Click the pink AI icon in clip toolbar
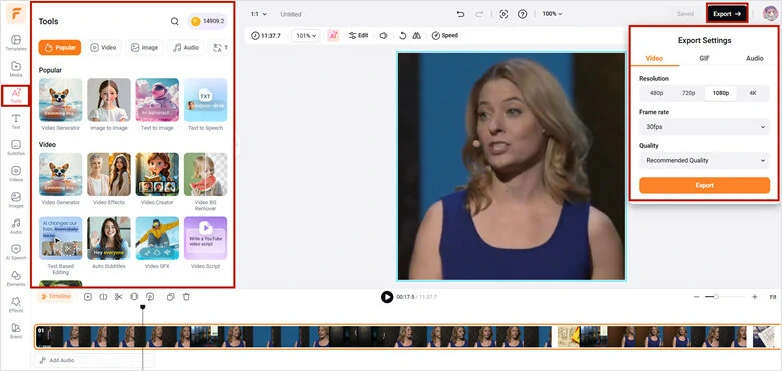Viewport: 782px width, 371px height. coord(333,35)
